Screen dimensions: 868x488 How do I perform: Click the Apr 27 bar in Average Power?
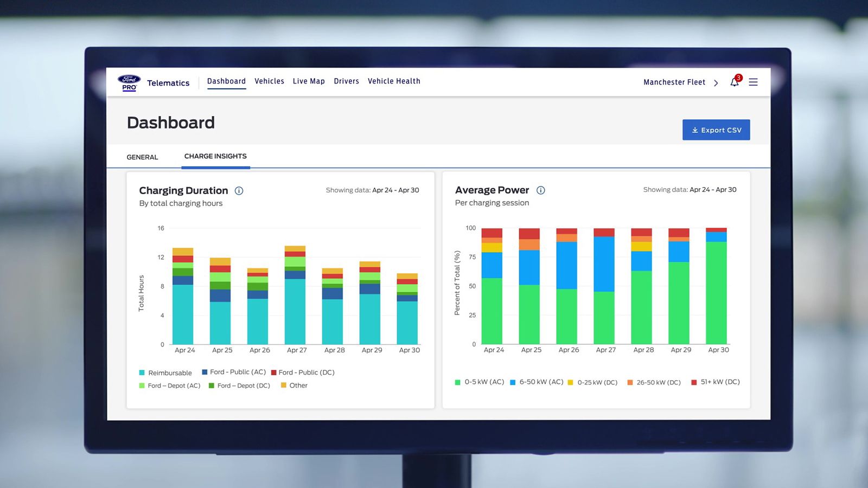coord(604,286)
